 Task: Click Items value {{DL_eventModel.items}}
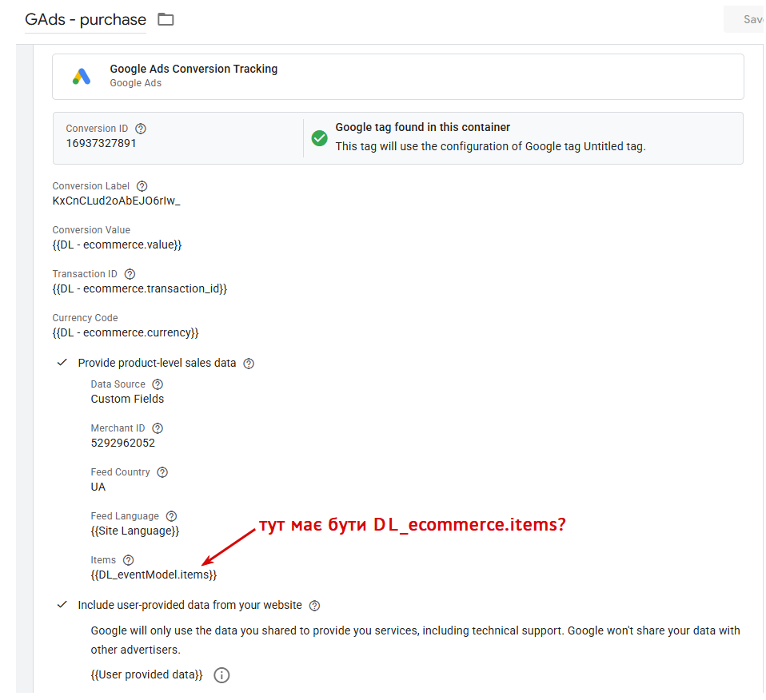154,575
